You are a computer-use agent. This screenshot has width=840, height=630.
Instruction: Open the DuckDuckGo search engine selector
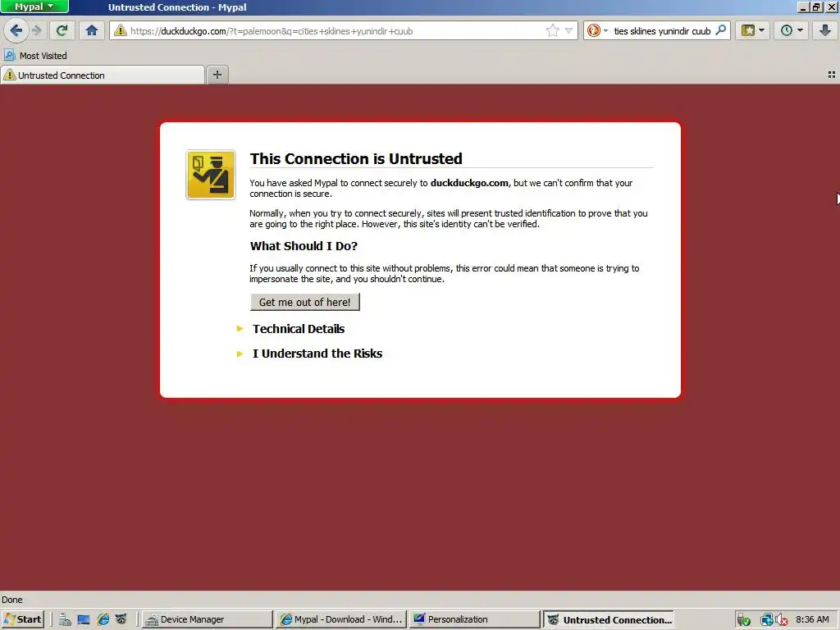(x=597, y=30)
